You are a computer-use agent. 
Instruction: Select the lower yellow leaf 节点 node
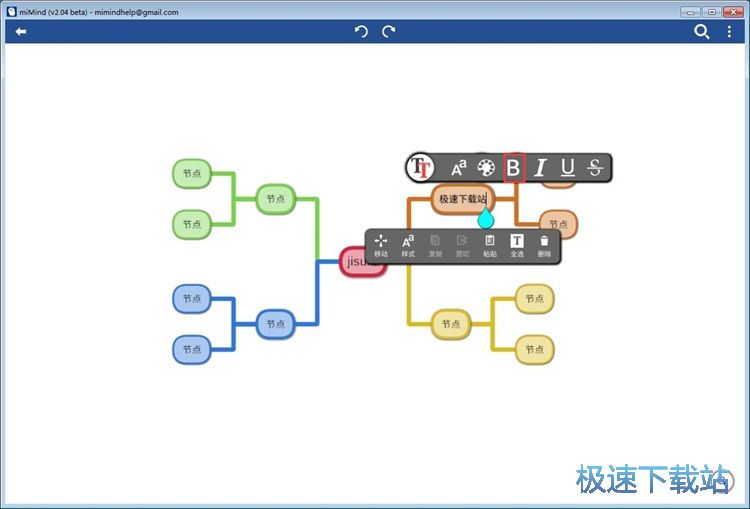pyautogui.click(x=535, y=350)
